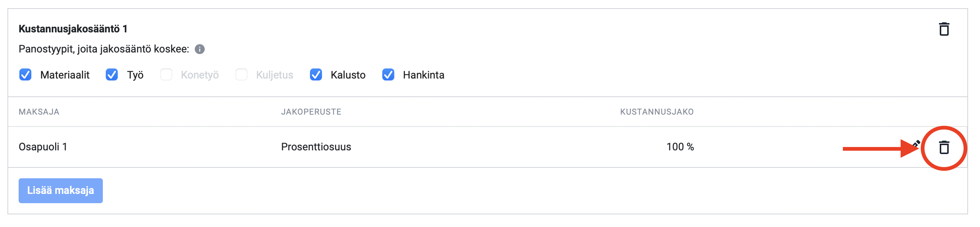Uncheck the Työ checkbox
Screen dimensions: 980x227
[112, 74]
